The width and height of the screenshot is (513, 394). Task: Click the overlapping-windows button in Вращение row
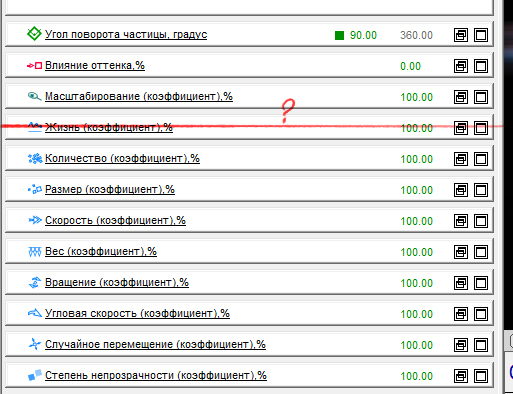tap(461, 283)
